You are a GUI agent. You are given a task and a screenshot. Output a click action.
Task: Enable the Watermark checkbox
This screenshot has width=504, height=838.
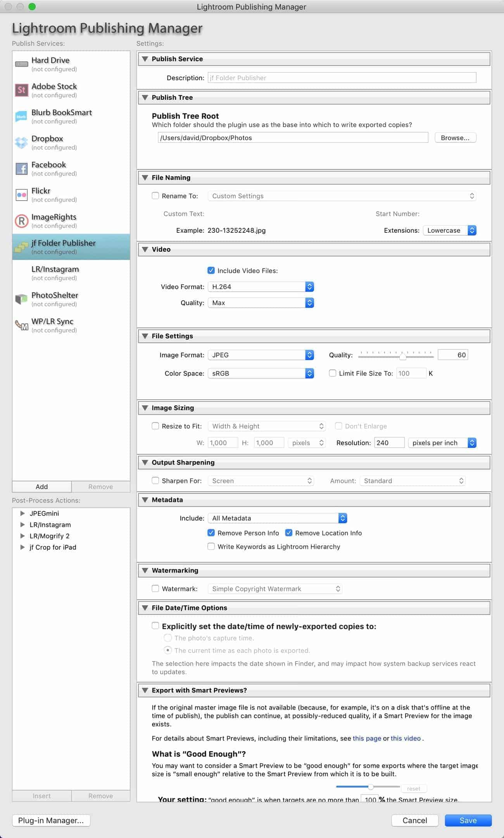155,589
